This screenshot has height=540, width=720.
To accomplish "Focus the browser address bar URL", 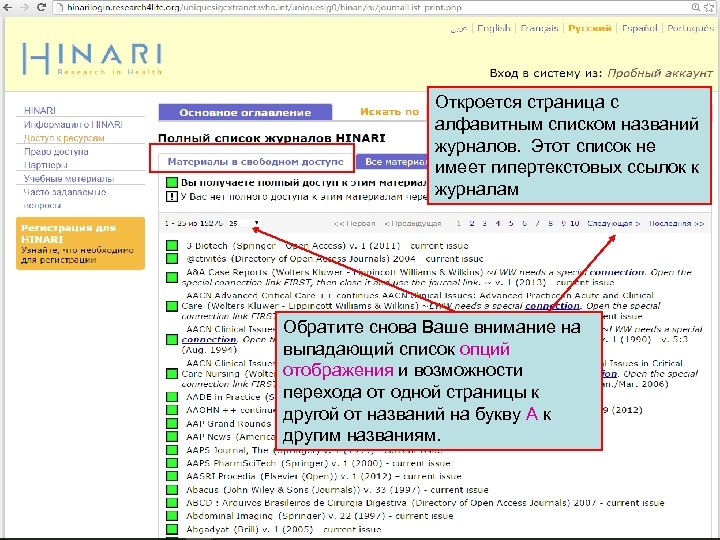I will tap(264, 7).
